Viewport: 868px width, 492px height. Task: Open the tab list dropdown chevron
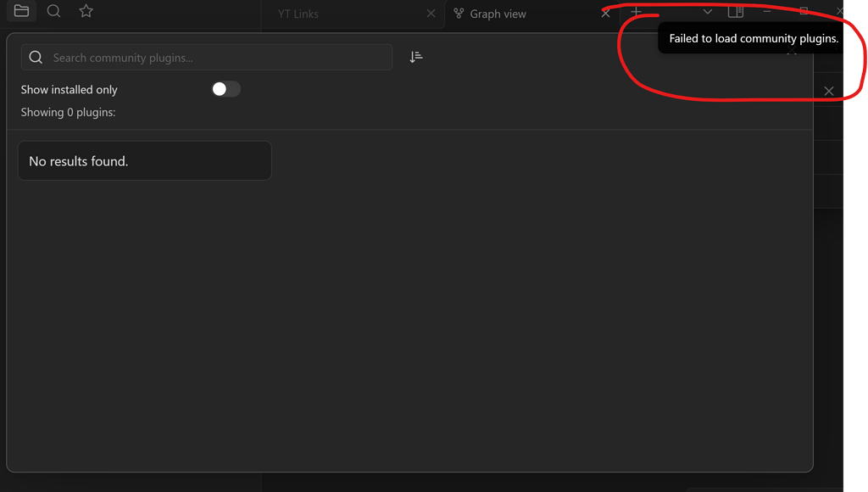point(707,12)
